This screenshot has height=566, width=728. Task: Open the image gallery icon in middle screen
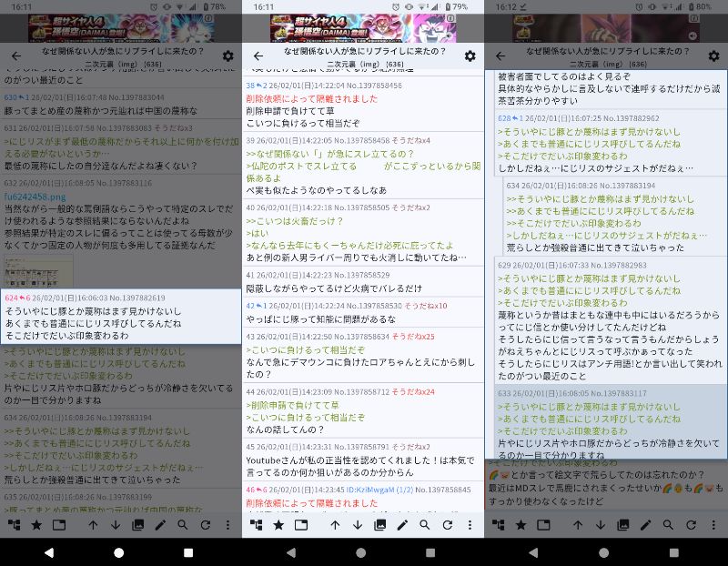point(380,525)
